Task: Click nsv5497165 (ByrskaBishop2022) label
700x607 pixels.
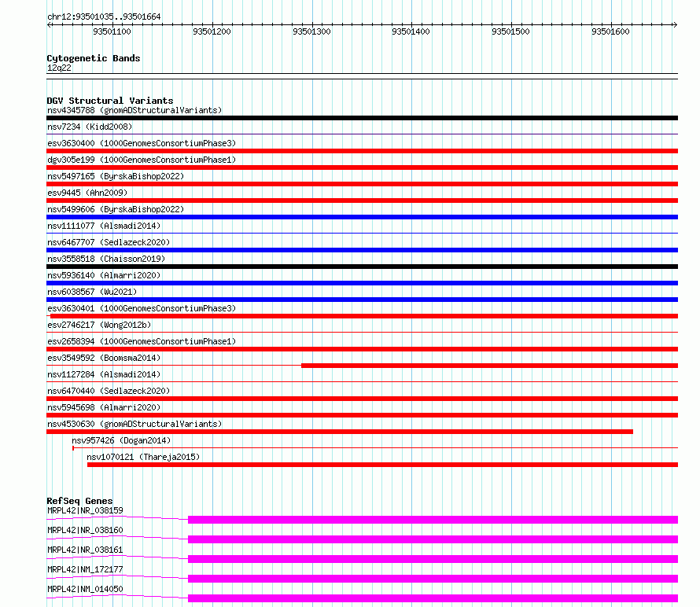Action: [x=116, y=176]
